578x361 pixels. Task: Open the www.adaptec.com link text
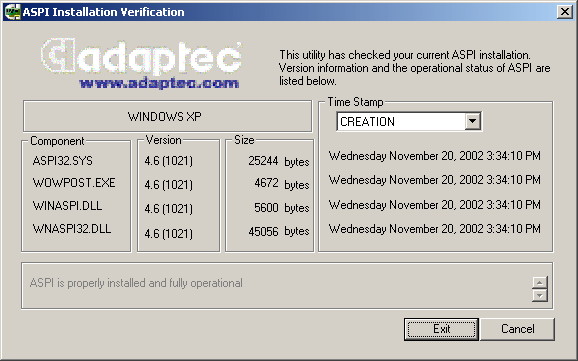tap(159, 83)
